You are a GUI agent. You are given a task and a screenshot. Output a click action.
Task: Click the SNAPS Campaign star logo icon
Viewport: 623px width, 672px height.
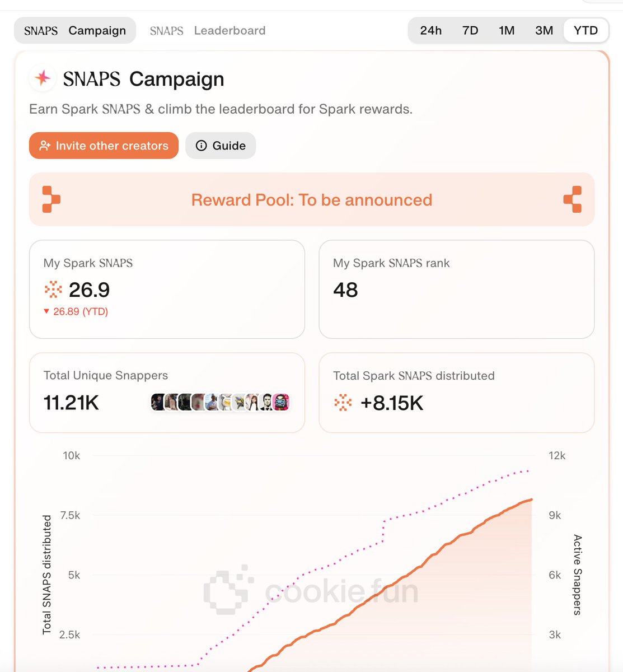43,78
